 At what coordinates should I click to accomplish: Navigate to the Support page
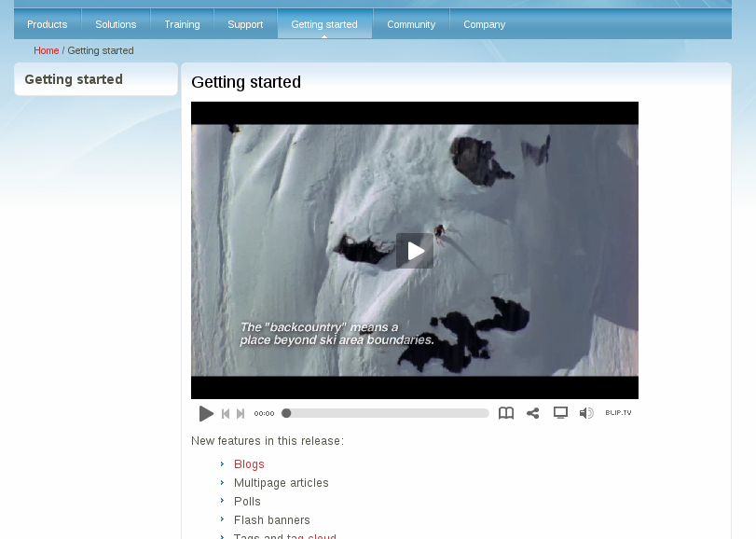pos(245,24)
